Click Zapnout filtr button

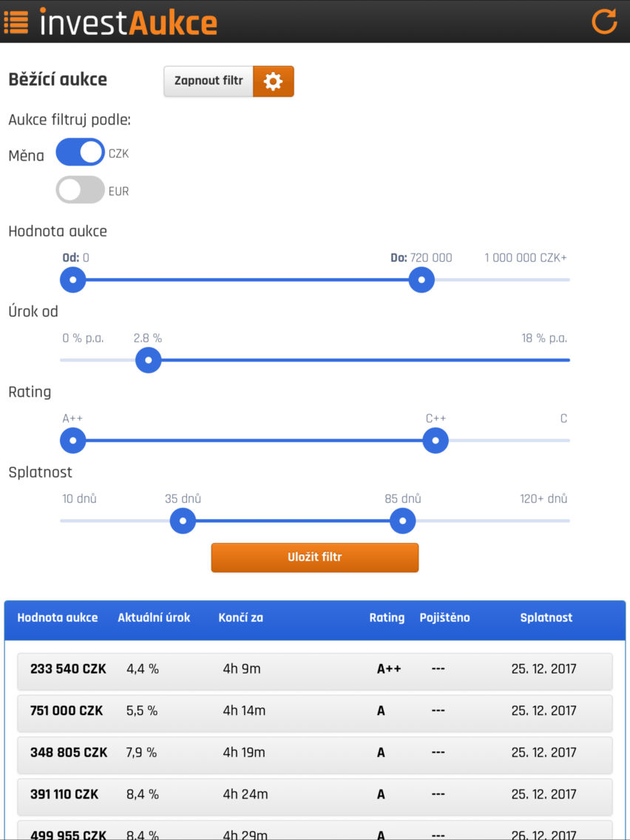(x=209, y=81)
